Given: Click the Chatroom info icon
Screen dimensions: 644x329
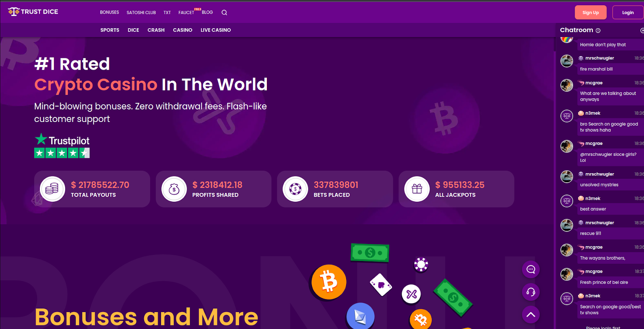Looking at the screenshot, I should click(598, 31).
